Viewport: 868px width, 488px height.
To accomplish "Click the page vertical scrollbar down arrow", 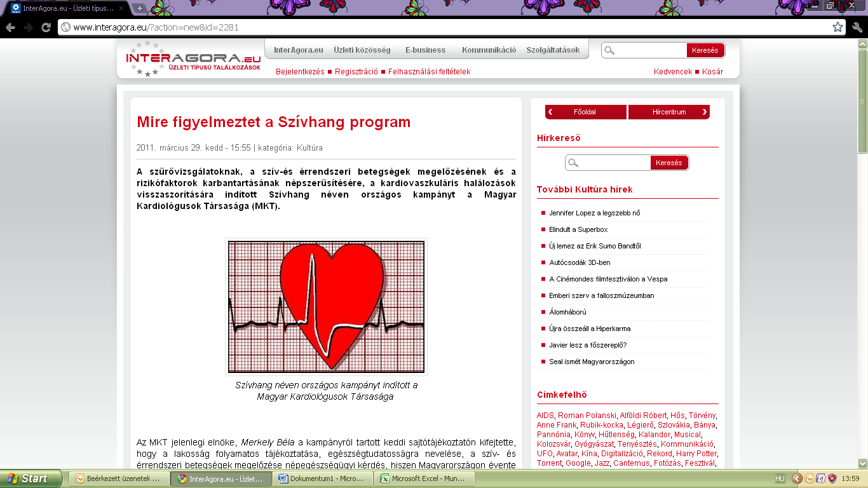I will 862,463.
